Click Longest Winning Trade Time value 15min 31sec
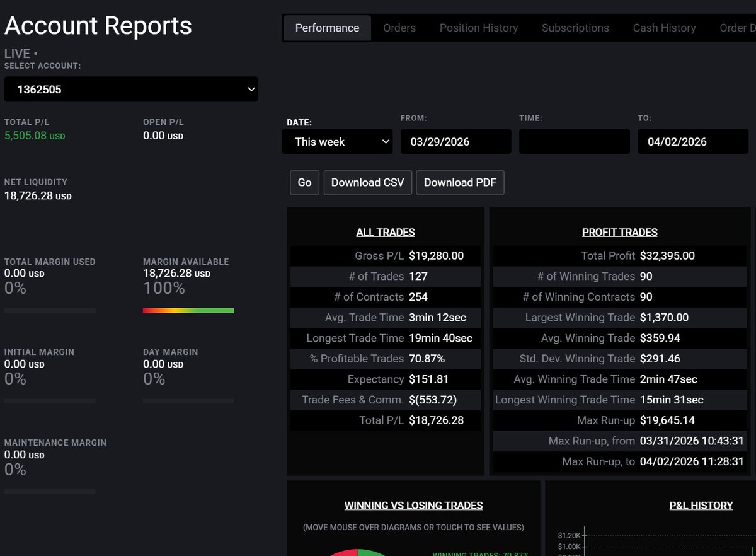Viewport: 756px width, 556px height. [672, 400]
